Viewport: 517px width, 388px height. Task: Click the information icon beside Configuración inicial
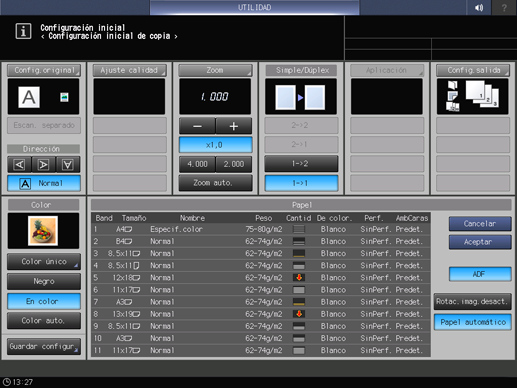point(23,31)
